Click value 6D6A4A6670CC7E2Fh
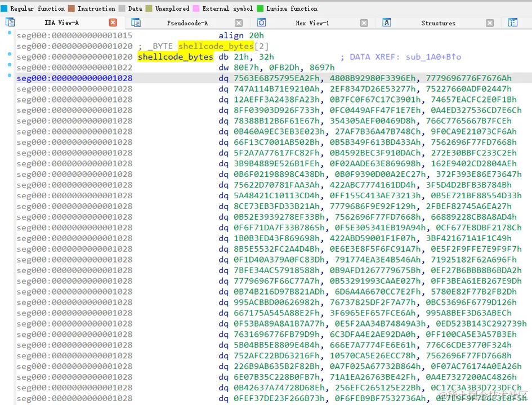Viewport: 532px width, 405px height. pos(378,292)
